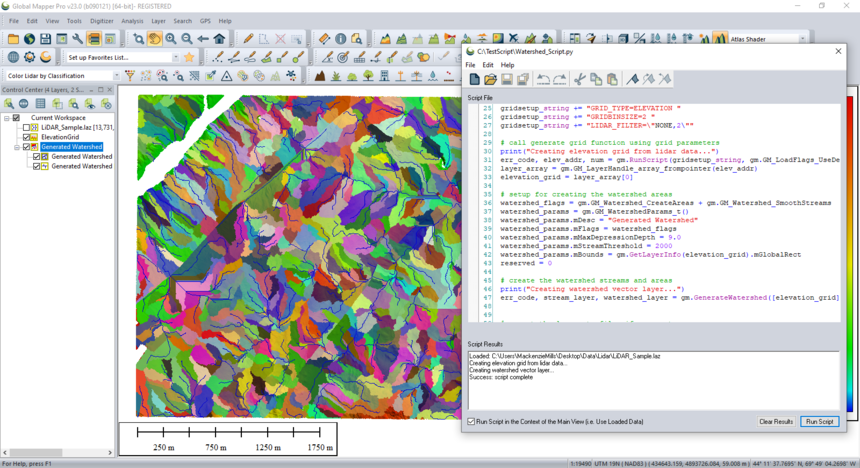Select the Pan hand tool
The image size is (860, 468).
[155, 39]
